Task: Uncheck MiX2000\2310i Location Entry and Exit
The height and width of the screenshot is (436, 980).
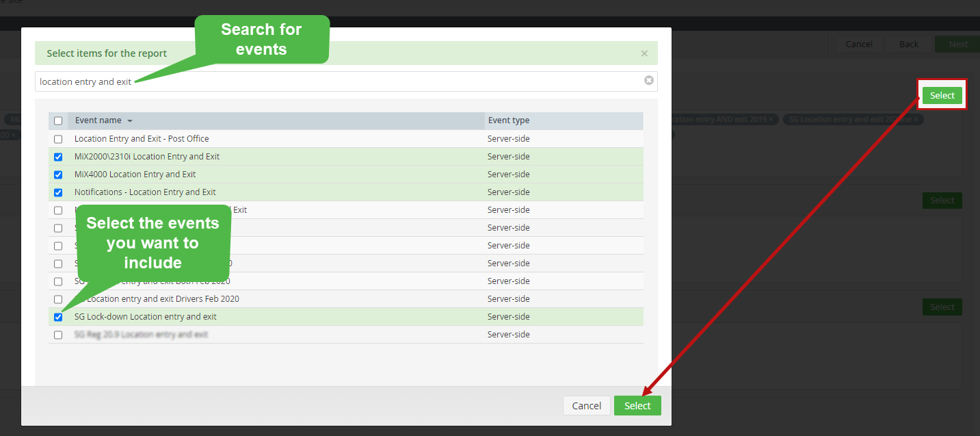Action: (x=58, y=157)
